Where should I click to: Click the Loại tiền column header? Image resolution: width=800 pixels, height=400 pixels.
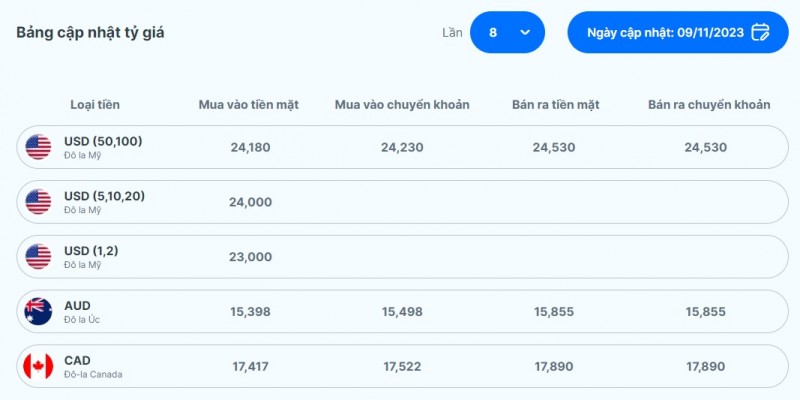[95, 105]
